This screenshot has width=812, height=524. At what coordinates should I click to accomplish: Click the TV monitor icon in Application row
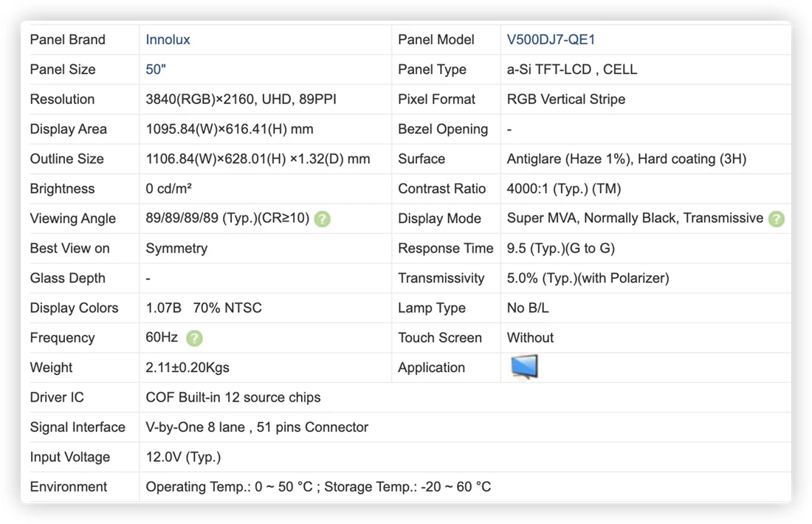(x=524, y=367)
